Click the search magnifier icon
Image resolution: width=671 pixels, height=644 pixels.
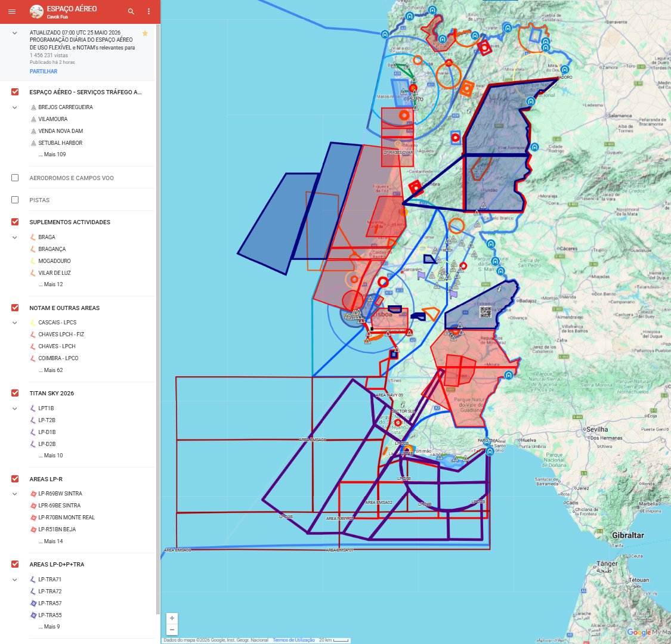point(131,11)
